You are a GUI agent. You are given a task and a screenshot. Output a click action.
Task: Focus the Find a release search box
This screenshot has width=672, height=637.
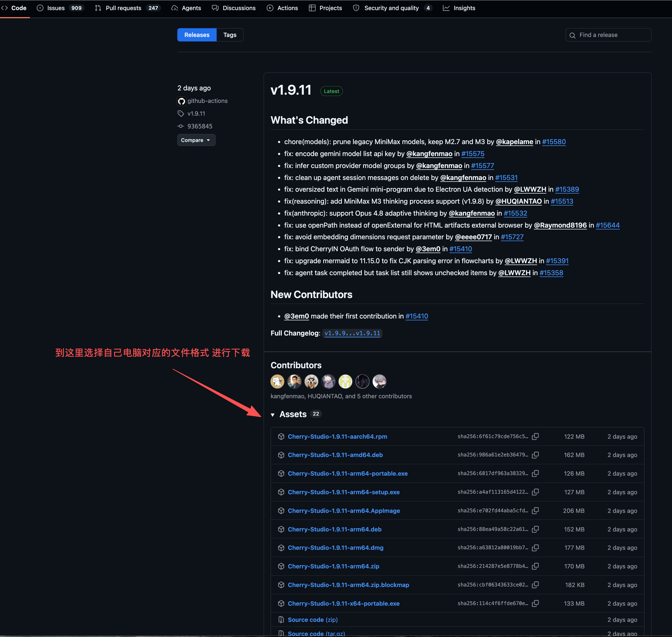(x=608, y=35)
